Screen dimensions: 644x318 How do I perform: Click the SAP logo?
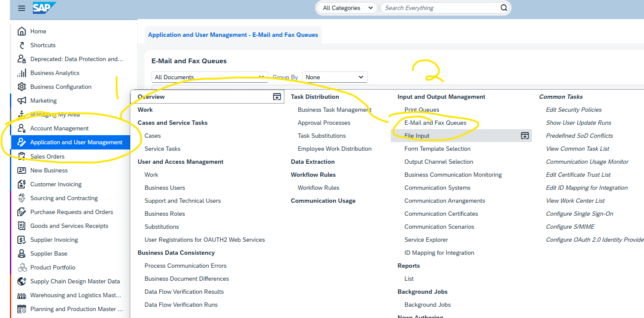44,7
